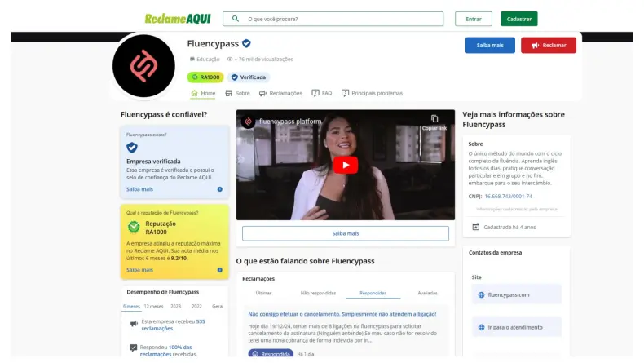Click the calendar icon beside 'Cadastrada há 4 anos'

coord(475,227)
